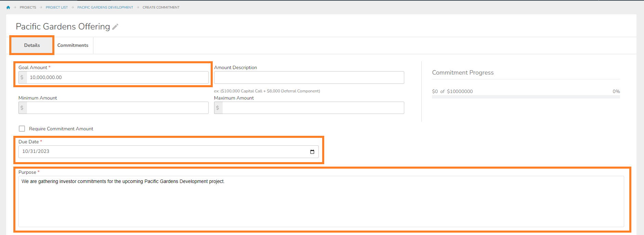The height and width of the screenshot is (235, 644).
Task: Tick the Require Commitment Amount checkbox
Action: coord(22,129)
